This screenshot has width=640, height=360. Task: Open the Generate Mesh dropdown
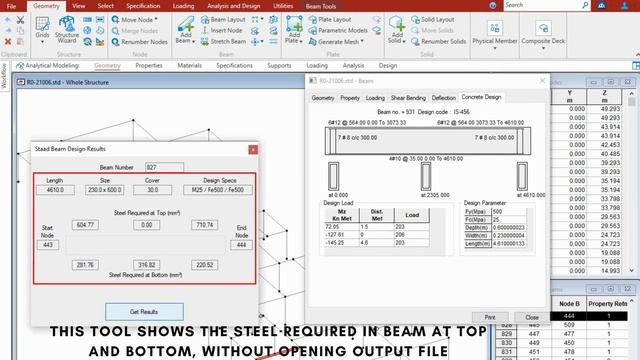pyautogui.click(x=362, y=42)
